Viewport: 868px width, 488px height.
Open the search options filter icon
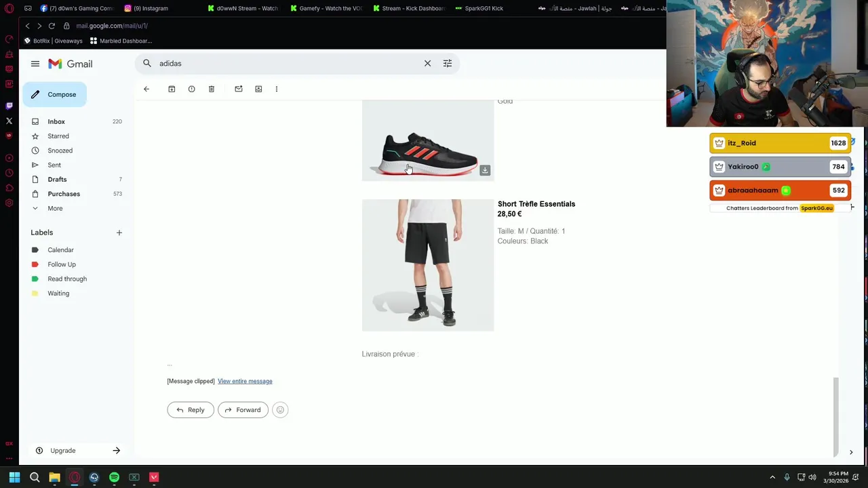point(448,64)
